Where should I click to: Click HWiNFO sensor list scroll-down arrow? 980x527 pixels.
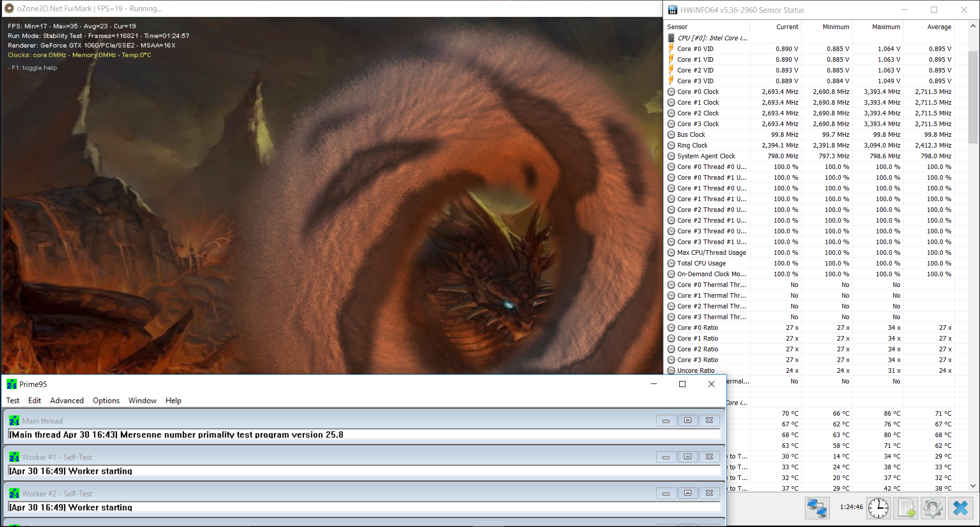(973, 486)
